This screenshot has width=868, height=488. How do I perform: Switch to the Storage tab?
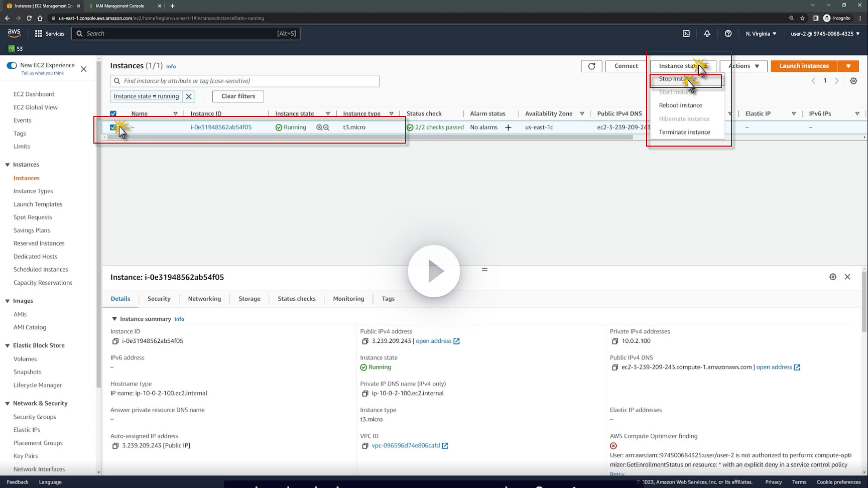pos(250,299)
